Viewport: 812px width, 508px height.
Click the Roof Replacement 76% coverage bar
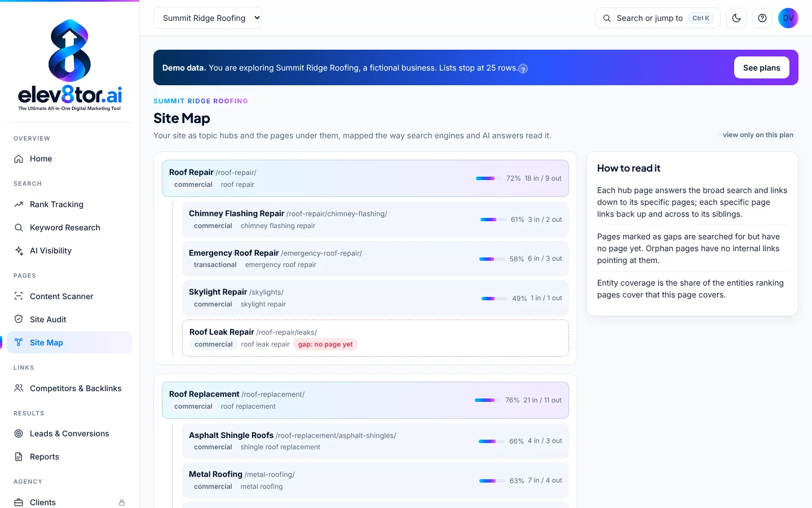pyautogui.click(x=488, y=400)
